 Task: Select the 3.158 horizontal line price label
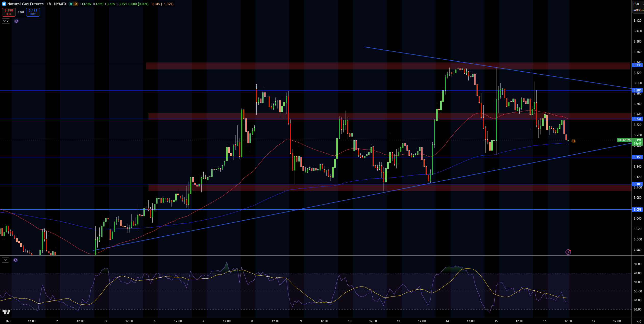637,157
